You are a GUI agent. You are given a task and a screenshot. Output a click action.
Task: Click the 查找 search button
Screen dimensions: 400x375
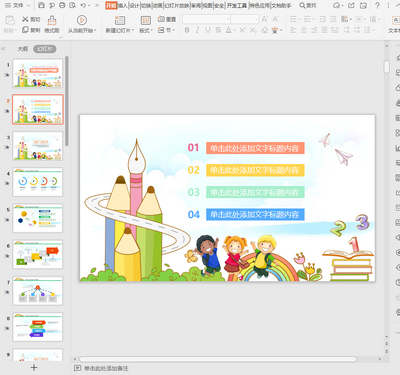[308, 5]
